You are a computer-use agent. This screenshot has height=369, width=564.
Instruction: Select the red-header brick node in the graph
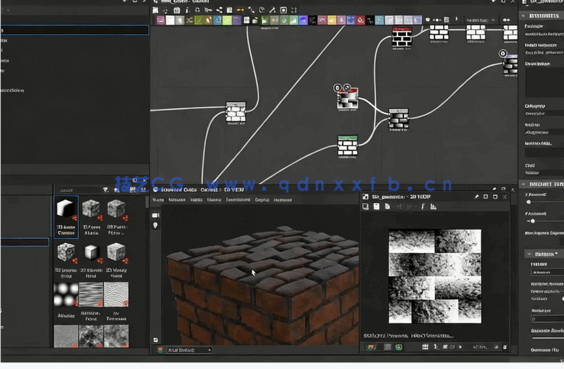pos(402,37)
